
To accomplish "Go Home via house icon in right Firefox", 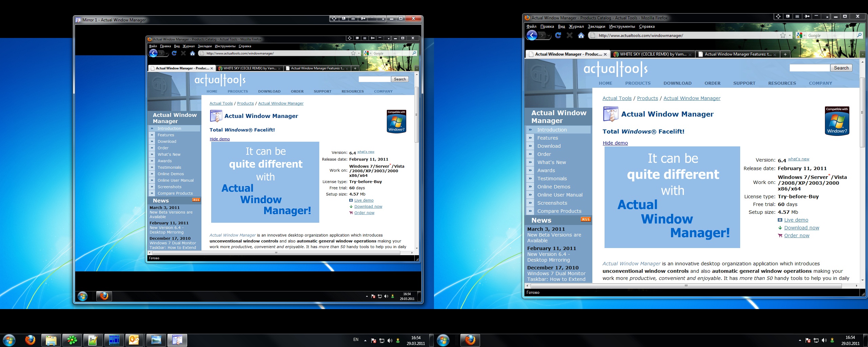I will (581, 35).
